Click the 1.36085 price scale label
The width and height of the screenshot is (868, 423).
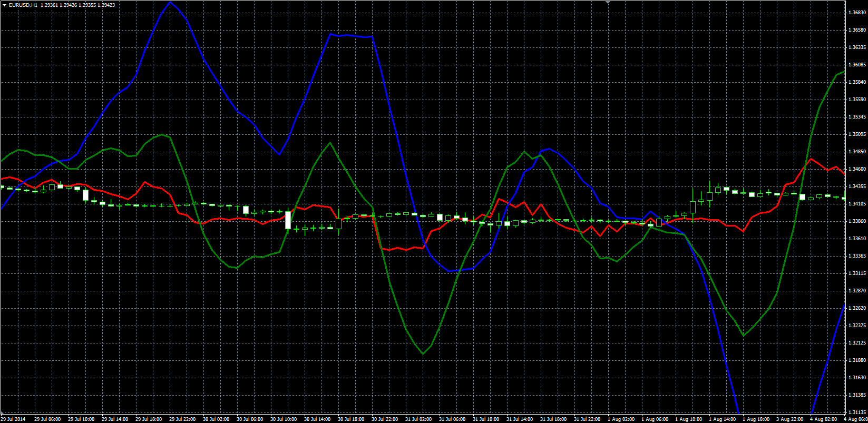click(x=857, y=65)
